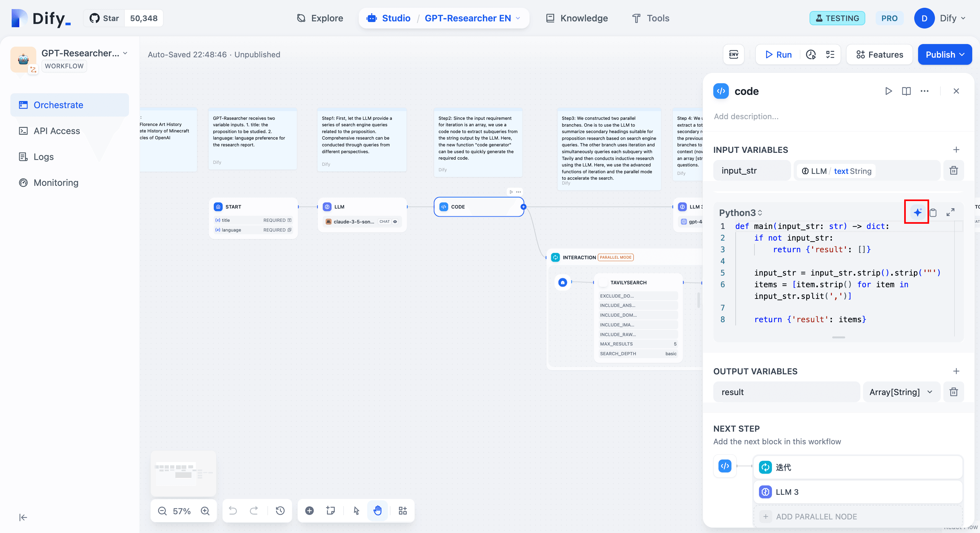This screenshot has height=533, width=980.
Task: Open the ENV environment variables button
Action: tap(733, 54)
